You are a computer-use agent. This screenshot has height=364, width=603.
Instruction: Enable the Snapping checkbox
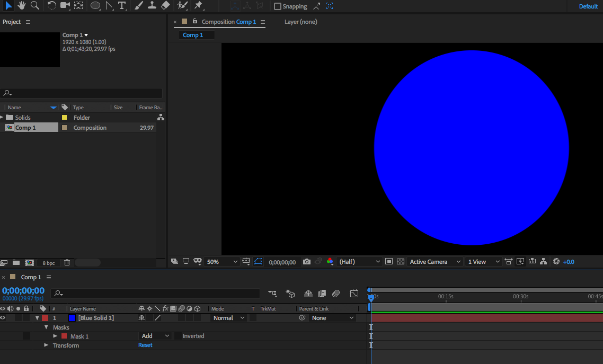tap(278, 6)
